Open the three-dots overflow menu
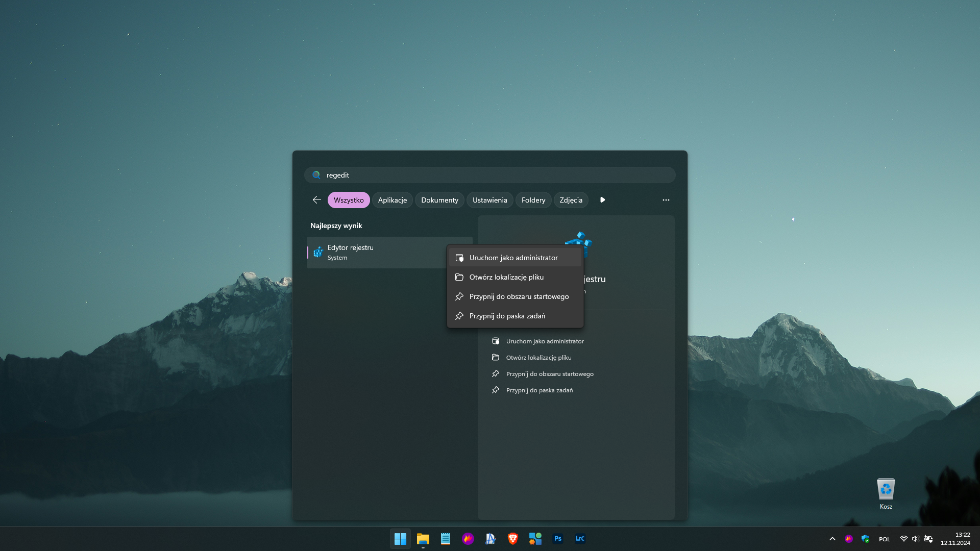 click(x=666, y=200)
